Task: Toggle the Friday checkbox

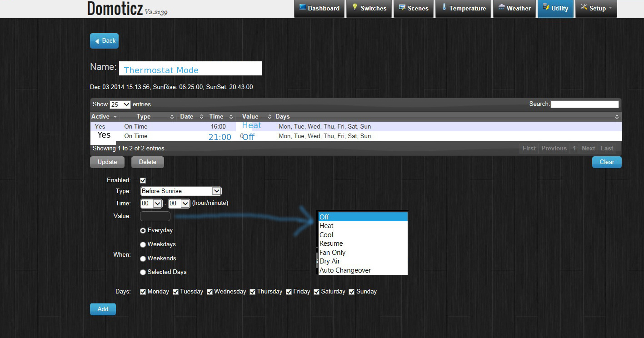Action: [289, 292]
